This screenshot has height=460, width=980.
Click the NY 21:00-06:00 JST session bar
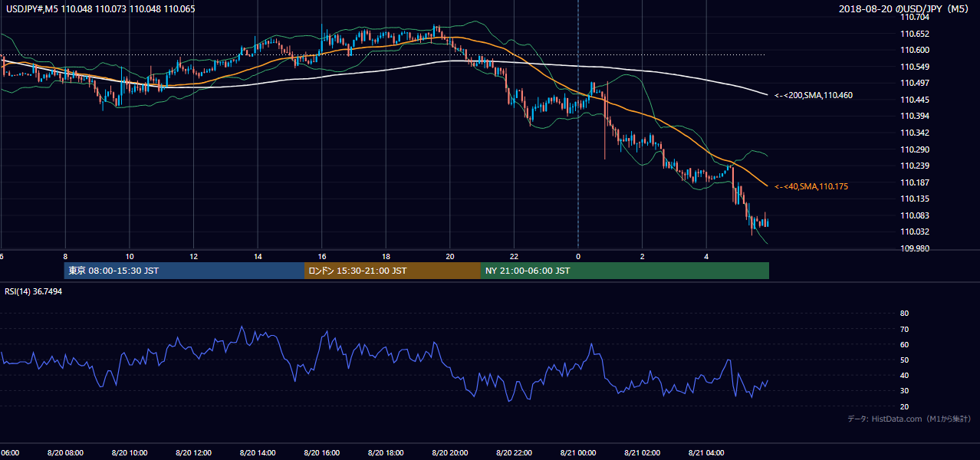[625, 271]
